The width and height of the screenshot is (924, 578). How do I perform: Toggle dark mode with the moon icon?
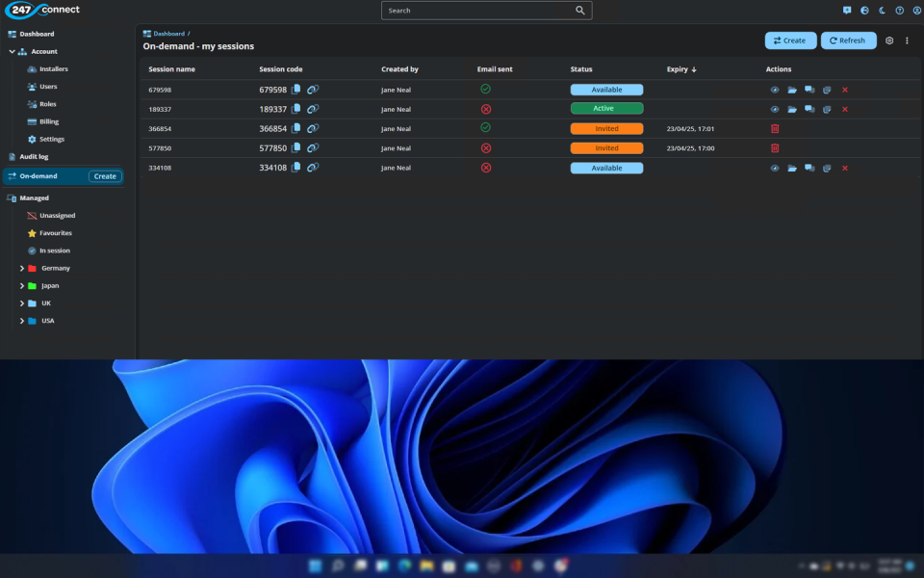(882, 11)
